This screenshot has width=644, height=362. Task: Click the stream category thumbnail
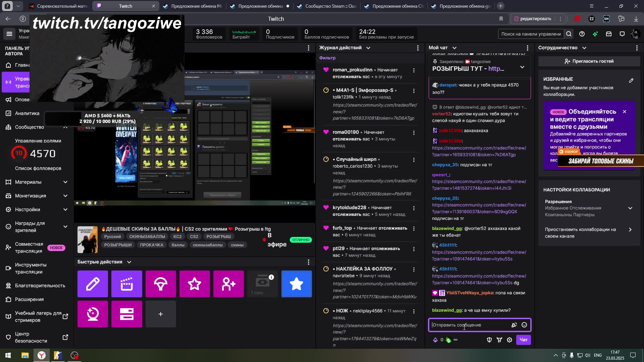click(88, 240)
